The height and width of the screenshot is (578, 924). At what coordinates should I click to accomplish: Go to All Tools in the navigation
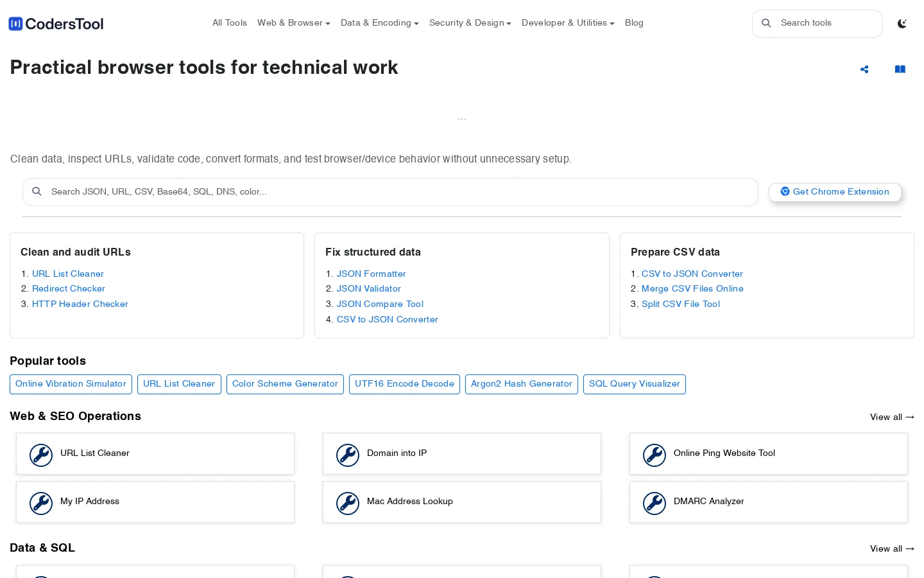point(230,23)
